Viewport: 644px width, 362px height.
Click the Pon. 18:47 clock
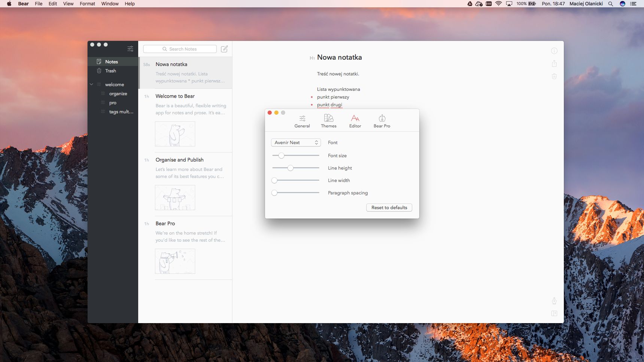point(553,4)
